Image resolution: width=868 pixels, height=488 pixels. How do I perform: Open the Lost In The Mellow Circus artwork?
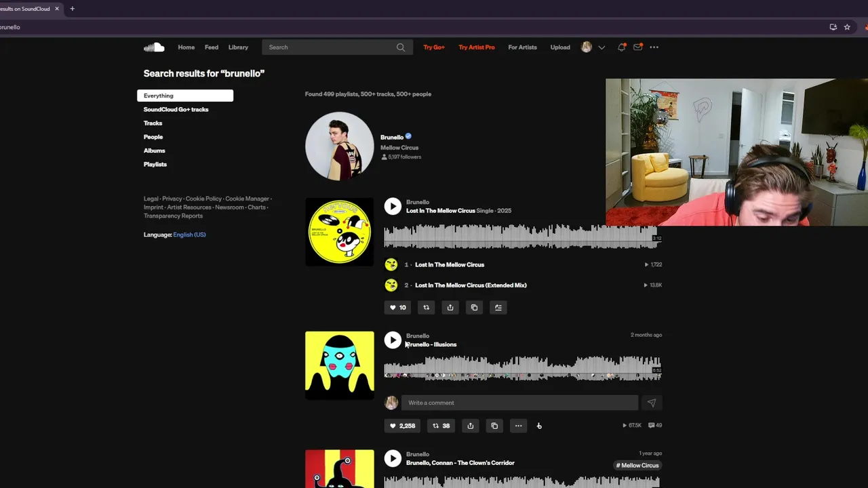coord(339,232)
